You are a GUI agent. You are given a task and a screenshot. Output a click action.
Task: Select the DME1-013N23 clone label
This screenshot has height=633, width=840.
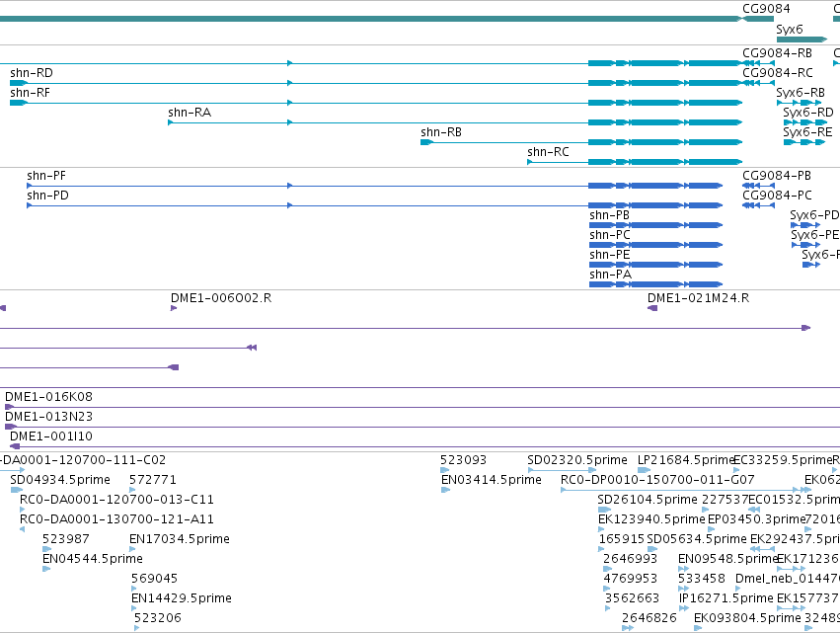coord(48,417)
